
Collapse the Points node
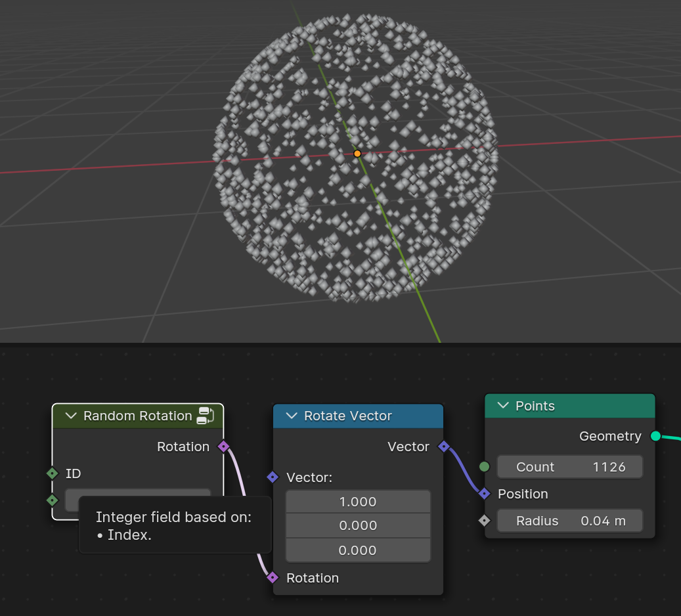pyautogui.click(x=503, y=405)
